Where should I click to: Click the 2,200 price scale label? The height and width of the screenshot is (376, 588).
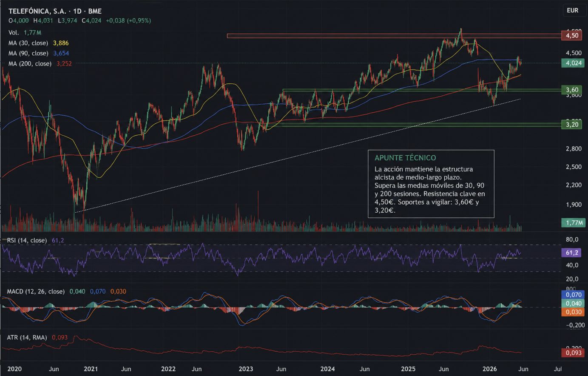tap(574, 185)
